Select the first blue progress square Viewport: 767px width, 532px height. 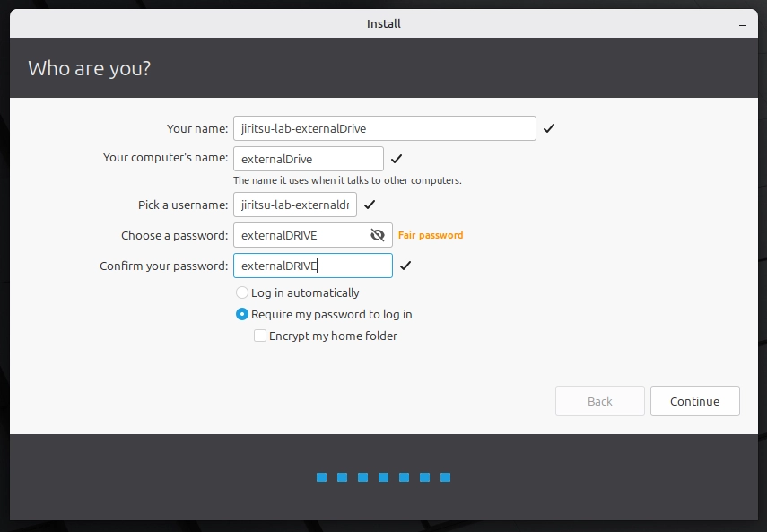321,477
